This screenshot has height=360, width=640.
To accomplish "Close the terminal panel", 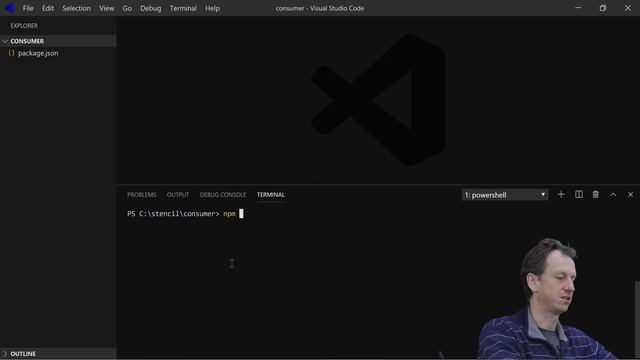I will coord(631,195).
